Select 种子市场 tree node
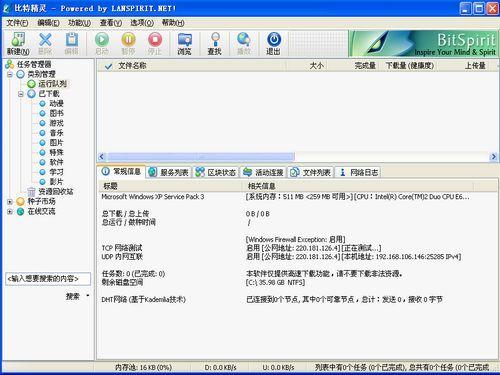 point(41,201)
